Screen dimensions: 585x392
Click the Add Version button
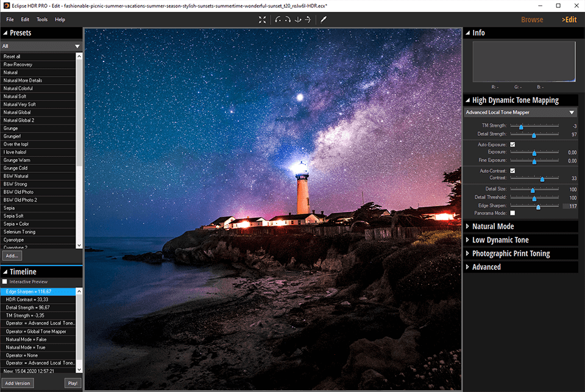coord(18,383)
